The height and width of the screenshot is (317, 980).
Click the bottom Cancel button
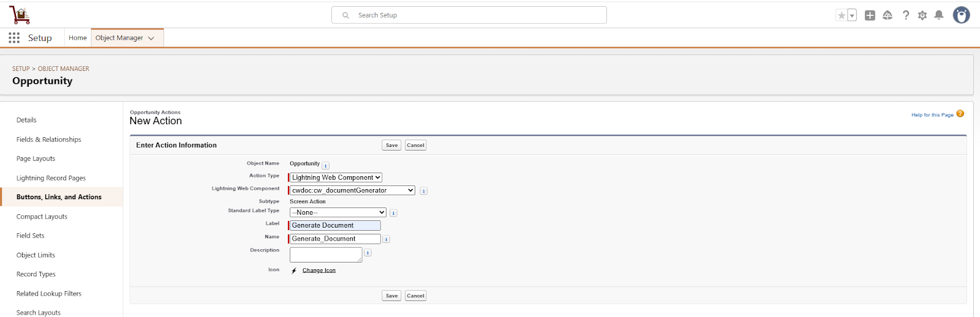[415, 296]
